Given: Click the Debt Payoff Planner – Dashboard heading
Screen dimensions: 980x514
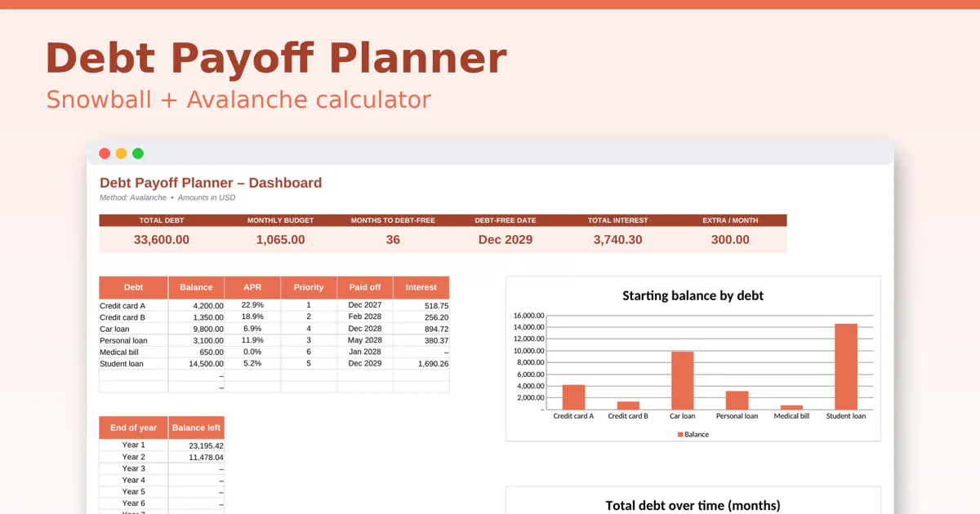Looking at the screenshot, I should tap(211, 183).
